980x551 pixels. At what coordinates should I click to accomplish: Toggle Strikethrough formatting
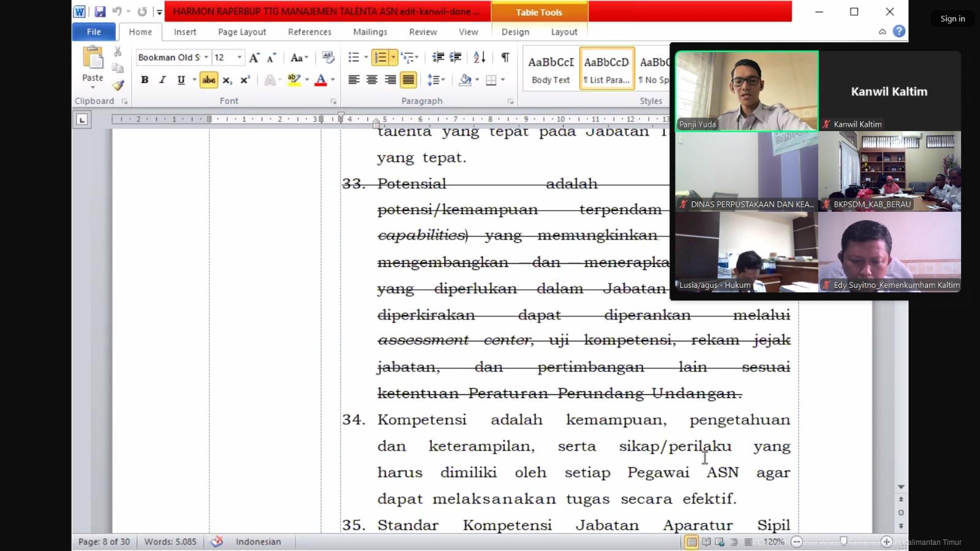[209, 80]
